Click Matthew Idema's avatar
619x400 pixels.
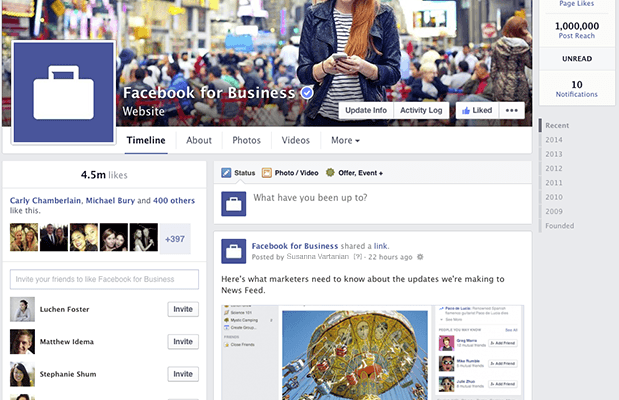(23, 342)
